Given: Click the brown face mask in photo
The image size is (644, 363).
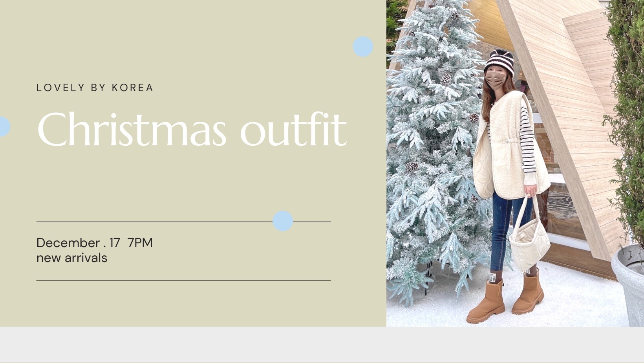Looking at the screenshot, I should click(x=495, y=80).
